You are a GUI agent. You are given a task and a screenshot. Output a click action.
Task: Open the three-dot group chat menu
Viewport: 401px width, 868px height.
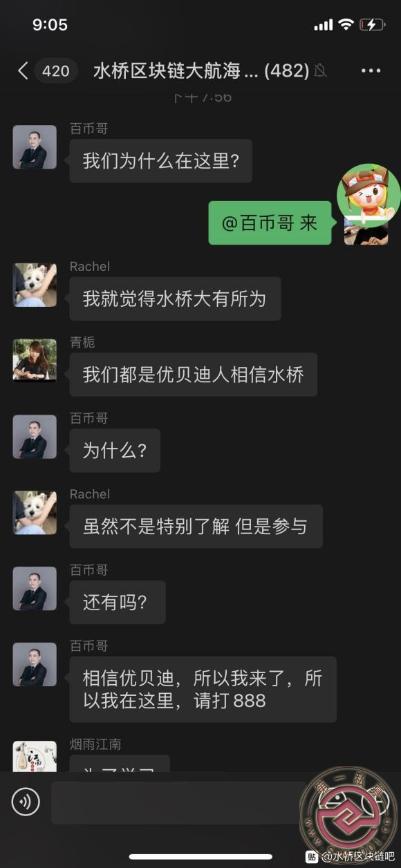tap(371, 70)
